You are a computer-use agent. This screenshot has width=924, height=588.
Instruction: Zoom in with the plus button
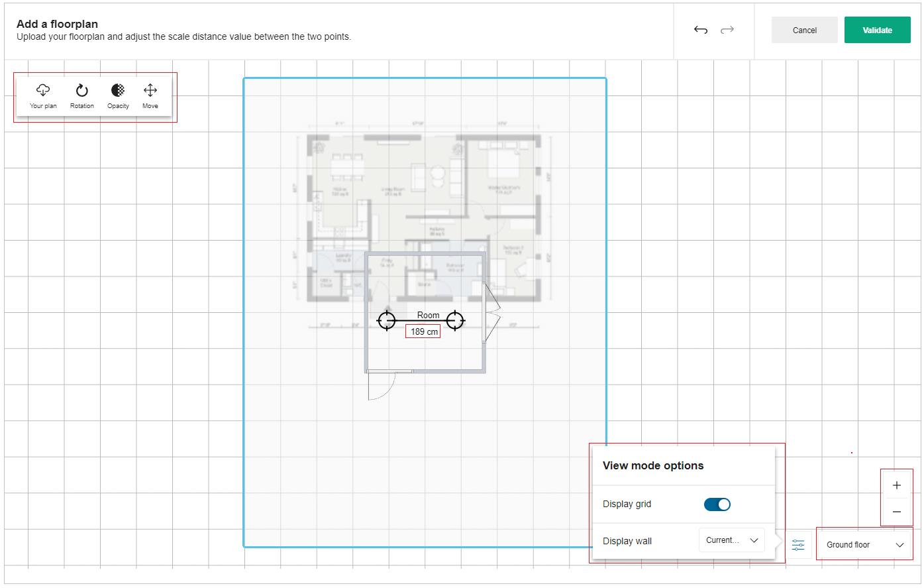896,485
